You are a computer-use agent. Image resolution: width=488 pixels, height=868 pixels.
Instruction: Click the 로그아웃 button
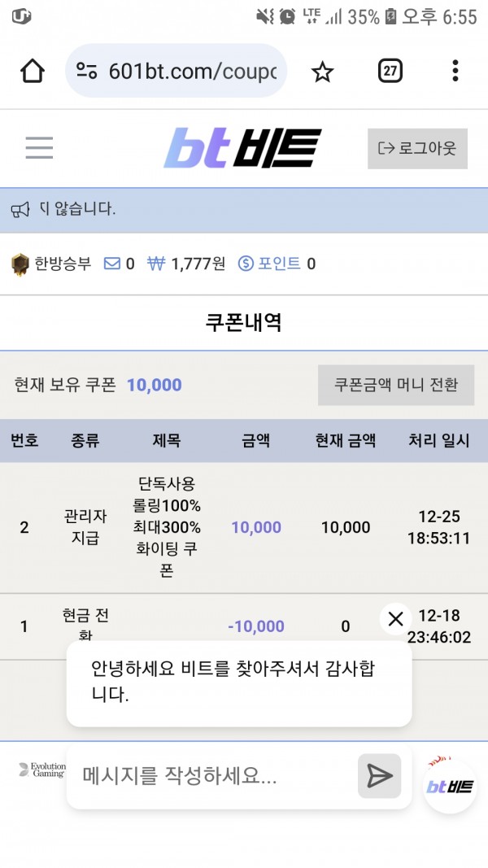click(417, 148)
